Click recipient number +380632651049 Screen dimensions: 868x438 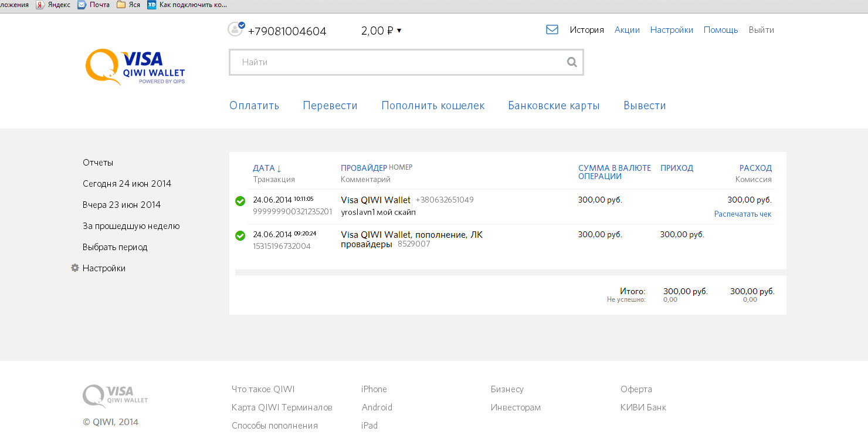pos(445,200)
